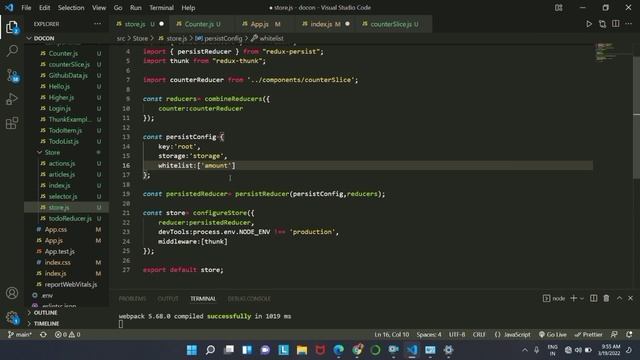
Task: Click Prettier in status bar
Action: (589, 334)
